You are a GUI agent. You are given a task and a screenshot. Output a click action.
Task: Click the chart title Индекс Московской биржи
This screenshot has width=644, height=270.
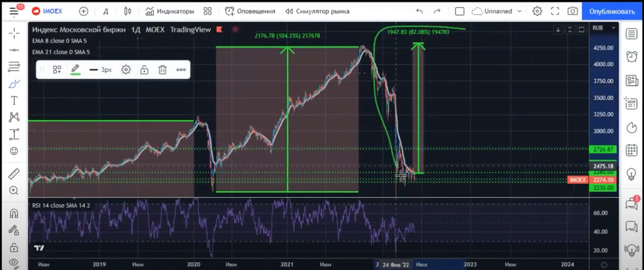(x=80, y=30)
